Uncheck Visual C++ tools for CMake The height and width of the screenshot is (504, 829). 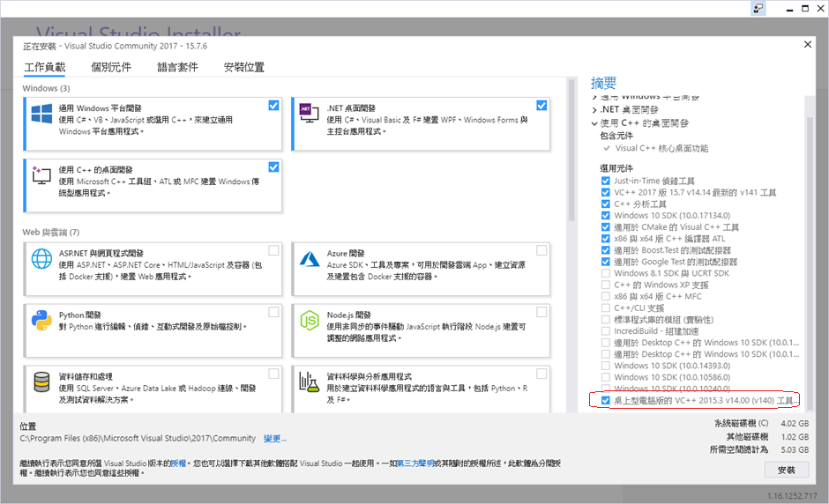tap(605, 226)
